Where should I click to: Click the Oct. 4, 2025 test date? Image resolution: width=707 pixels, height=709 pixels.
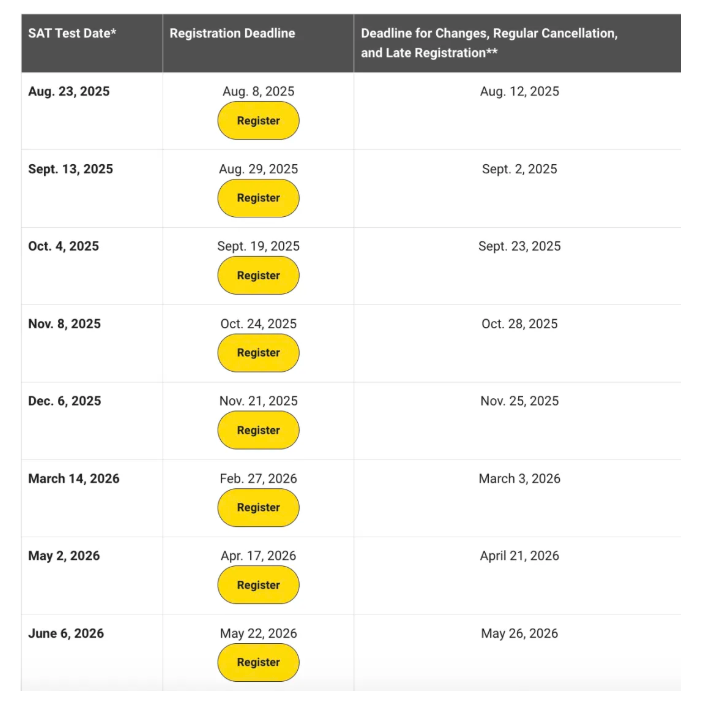(x=63, y=246)
